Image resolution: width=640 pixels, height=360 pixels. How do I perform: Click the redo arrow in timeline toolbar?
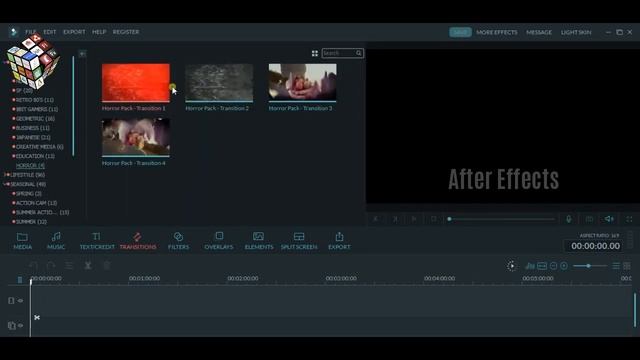tap(51, 266)
